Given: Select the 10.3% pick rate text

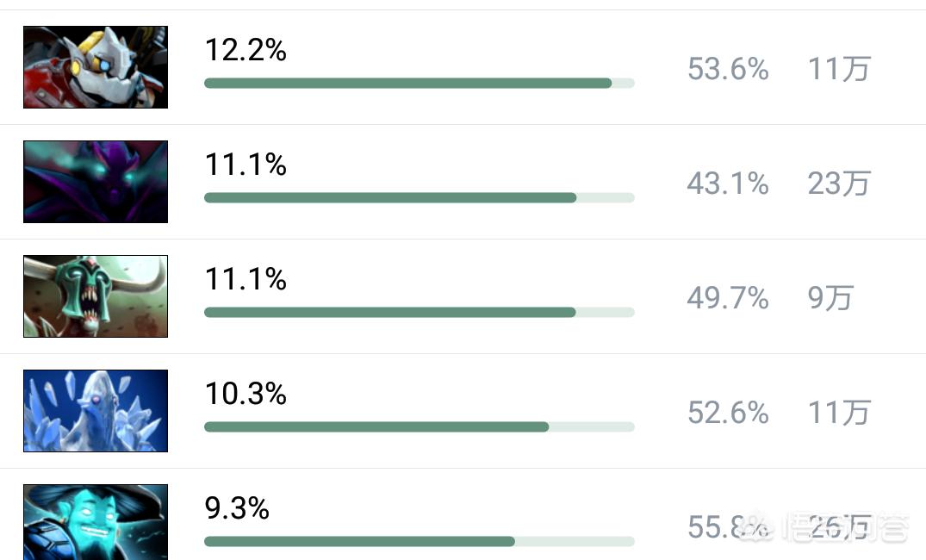Looking at the screenshot, I should tap(245, 394).
